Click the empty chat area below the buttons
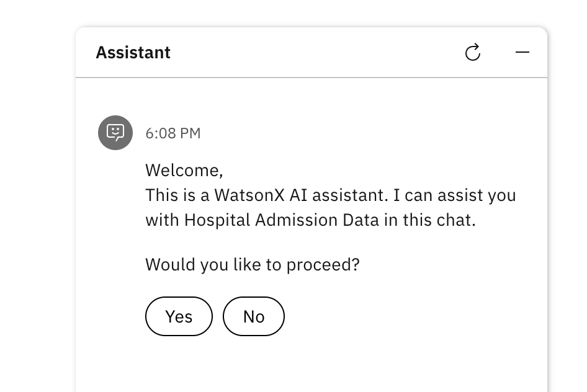Viewport: 587px width, 392px height. tap(311, 365)
